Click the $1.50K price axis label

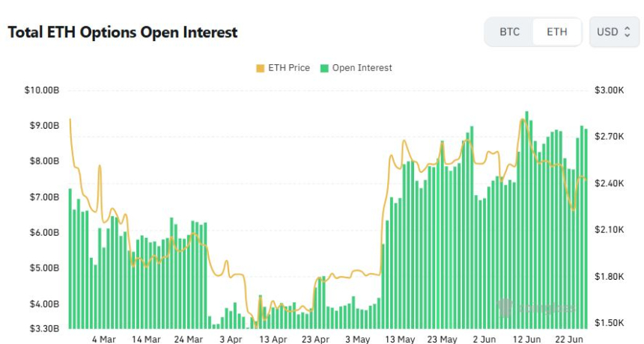tap(610, 323)
